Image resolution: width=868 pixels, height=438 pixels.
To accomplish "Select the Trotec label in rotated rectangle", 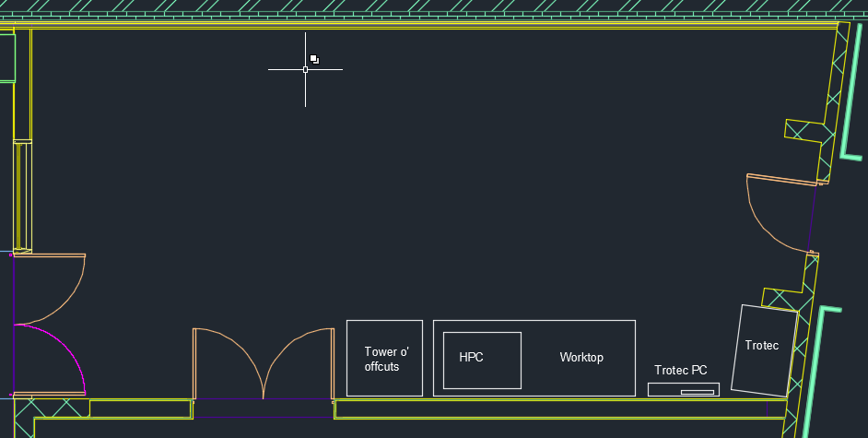I will 761,346.
